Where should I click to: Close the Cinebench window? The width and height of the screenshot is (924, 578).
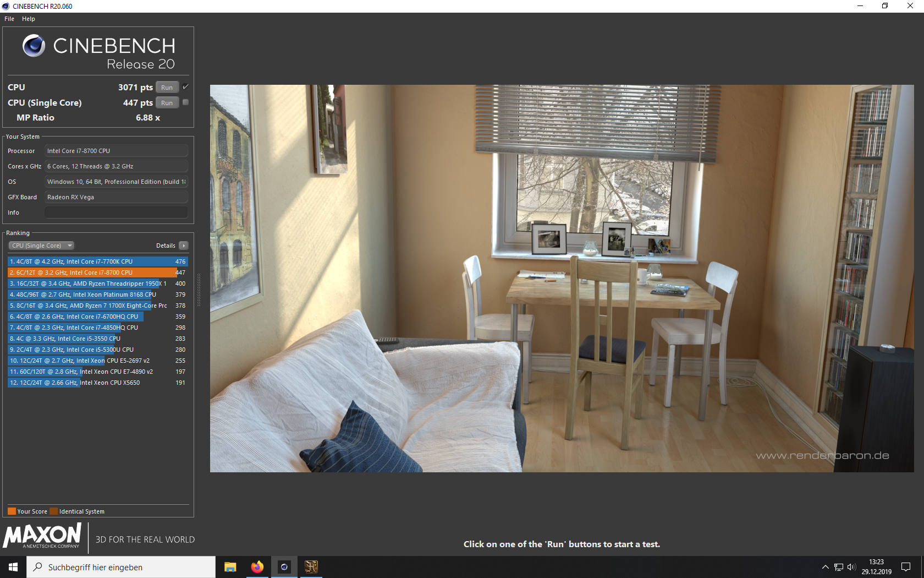coord(910,6)
